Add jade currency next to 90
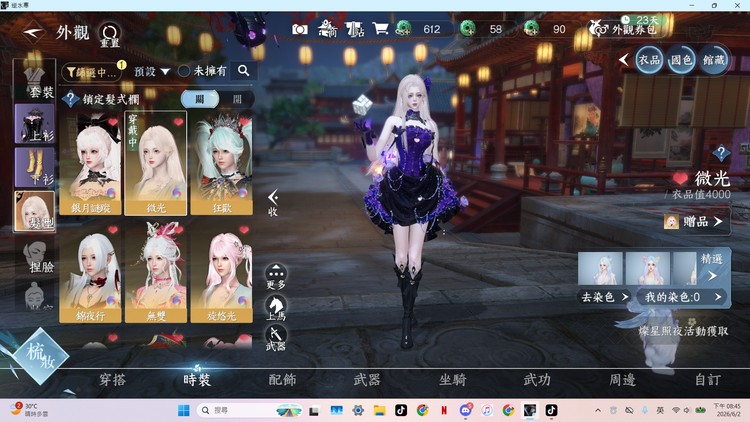750x422 pixels. [531, 29]
